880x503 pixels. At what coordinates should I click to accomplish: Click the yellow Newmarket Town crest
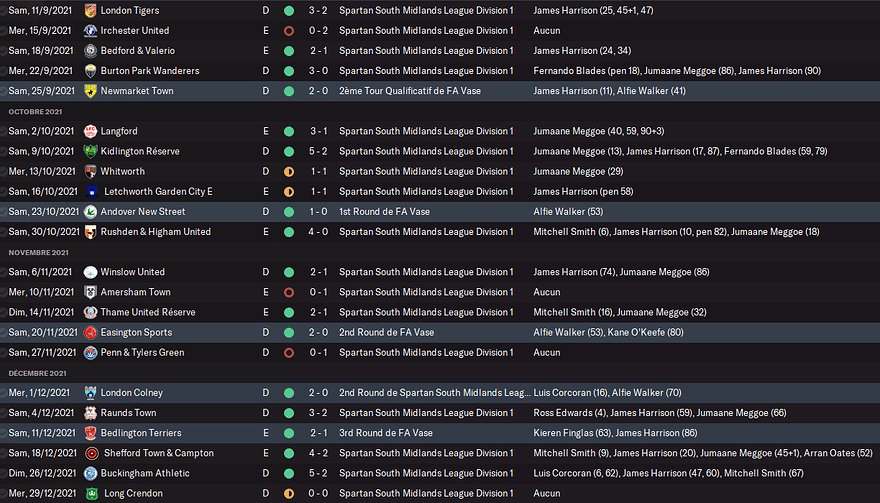point(91,91)
